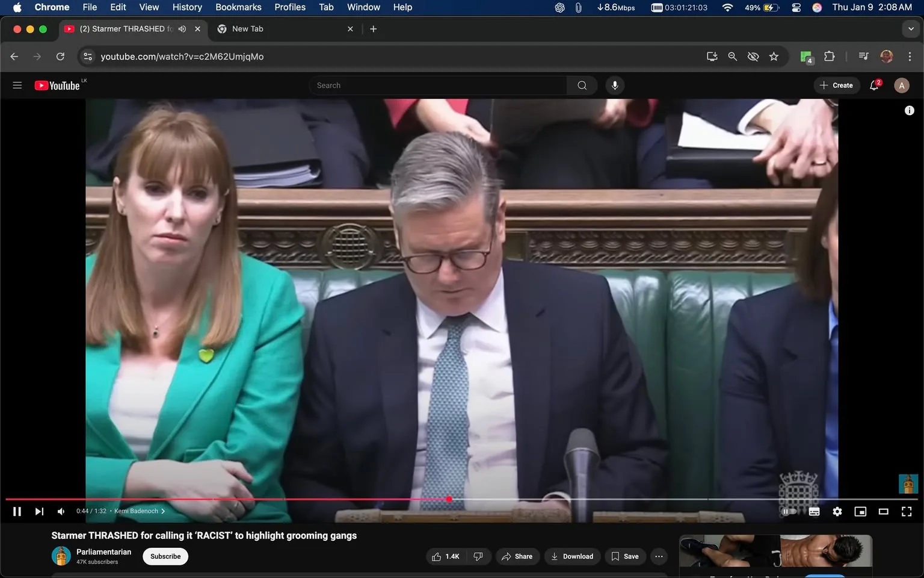This screenshot has width=924, height=578.
Task: Mute the video volume
Action: click(x=60, y=511)
